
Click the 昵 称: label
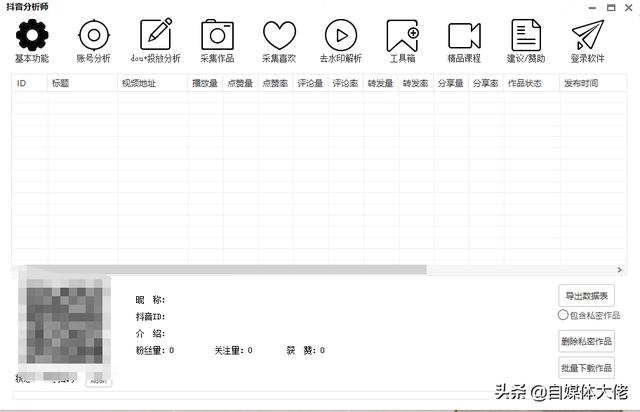(150, 300)
